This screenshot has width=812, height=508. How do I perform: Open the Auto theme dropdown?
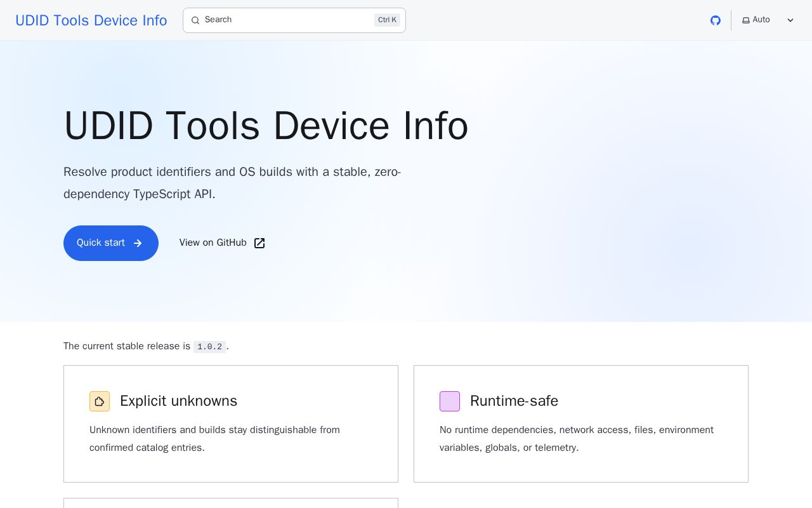pos(768,20)
